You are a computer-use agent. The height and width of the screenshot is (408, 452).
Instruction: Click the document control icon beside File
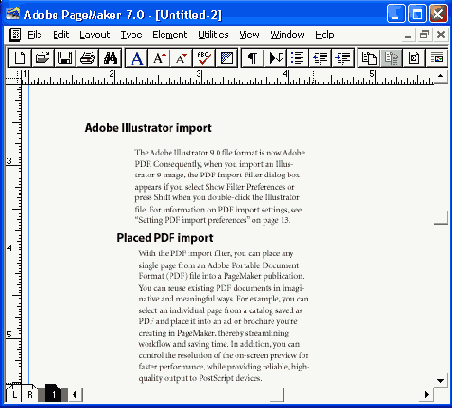pyautogui.click(x=15, y=35)
